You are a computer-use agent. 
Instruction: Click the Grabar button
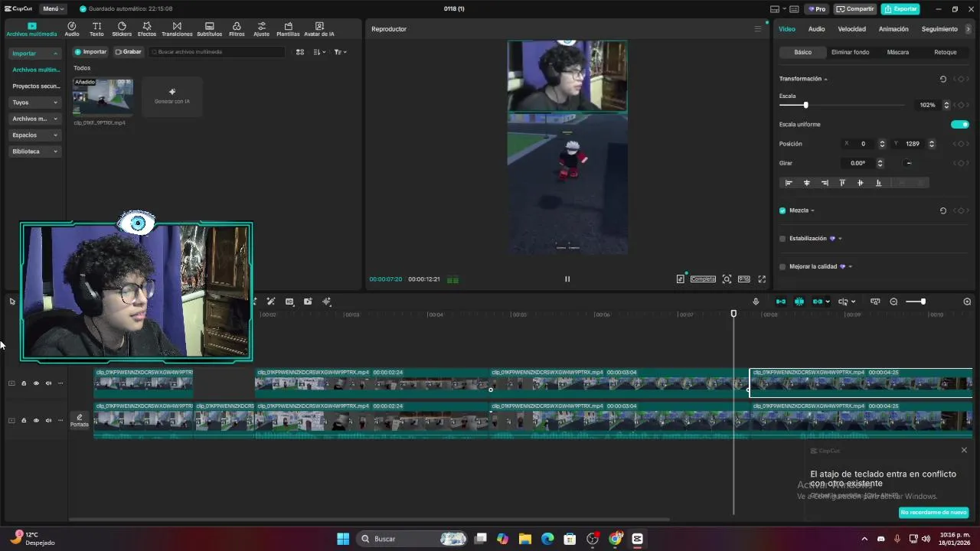[x=128, y=52]
